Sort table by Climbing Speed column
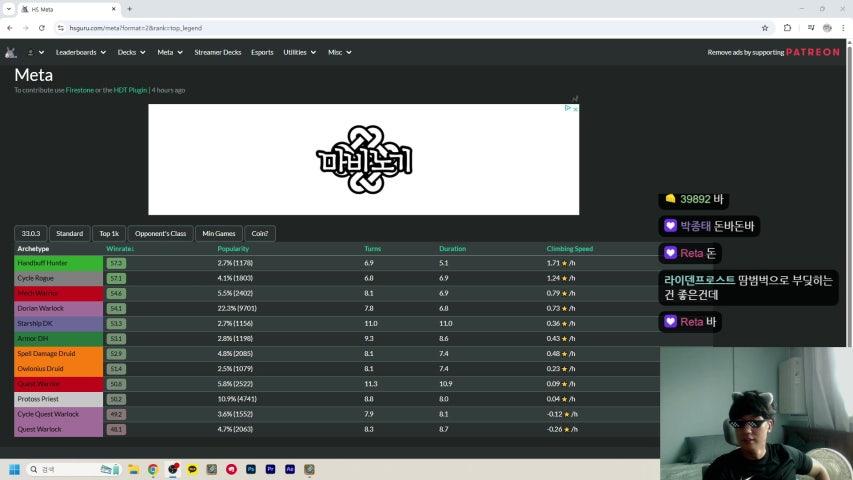 570,249
